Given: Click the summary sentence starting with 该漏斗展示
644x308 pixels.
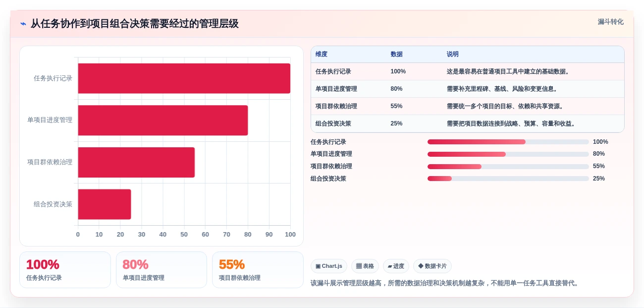Looking at the screenshot, I should [446, 283].
